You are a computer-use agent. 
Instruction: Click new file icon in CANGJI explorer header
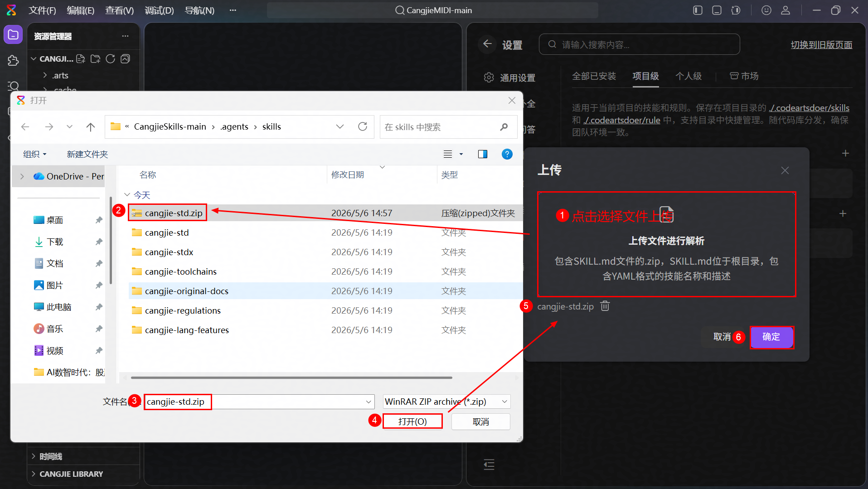pos(81,59)
